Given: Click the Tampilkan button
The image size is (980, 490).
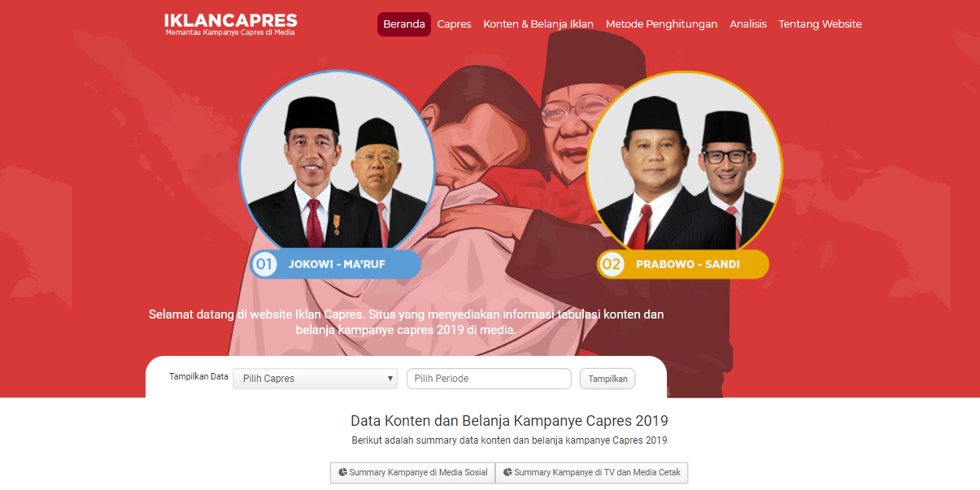Looking at the screenshot, I should (608, 379).
